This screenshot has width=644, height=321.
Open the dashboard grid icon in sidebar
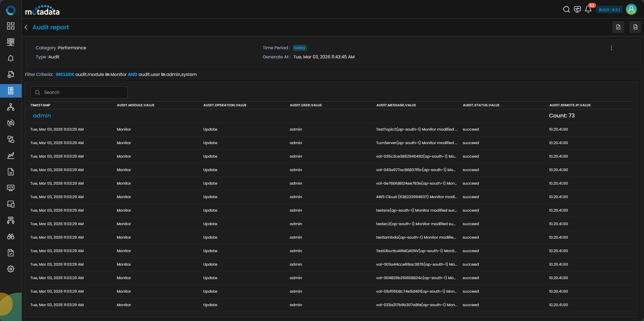[x=11, y=26]
